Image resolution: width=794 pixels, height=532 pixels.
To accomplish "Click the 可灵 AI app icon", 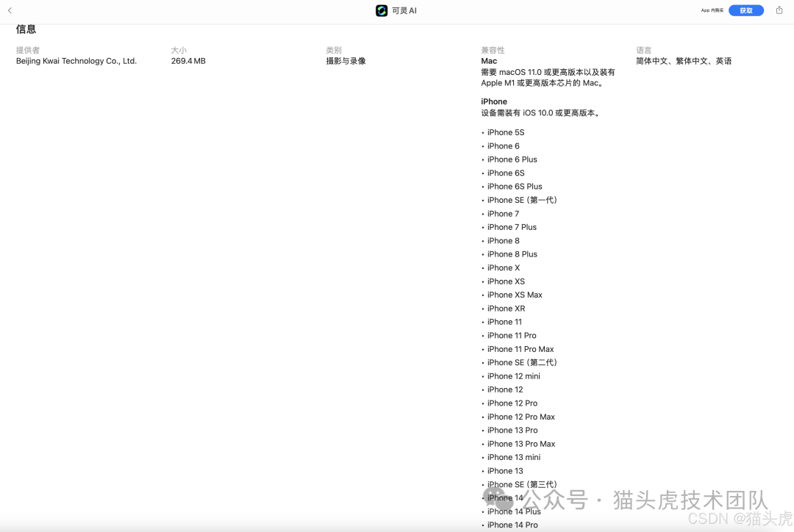I will pyautogui.click(x=382, y=10).
